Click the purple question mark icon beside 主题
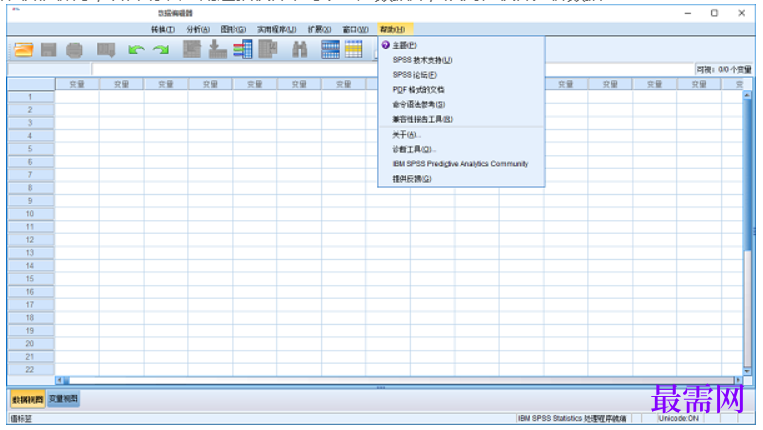The width and height of the screenshot is (763, 430). tap(385, 45)
